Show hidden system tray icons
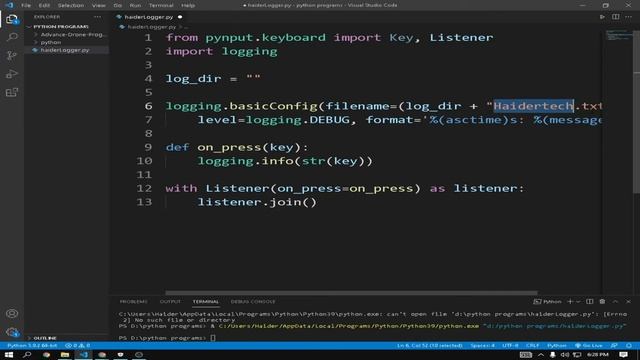 (541, 355)
